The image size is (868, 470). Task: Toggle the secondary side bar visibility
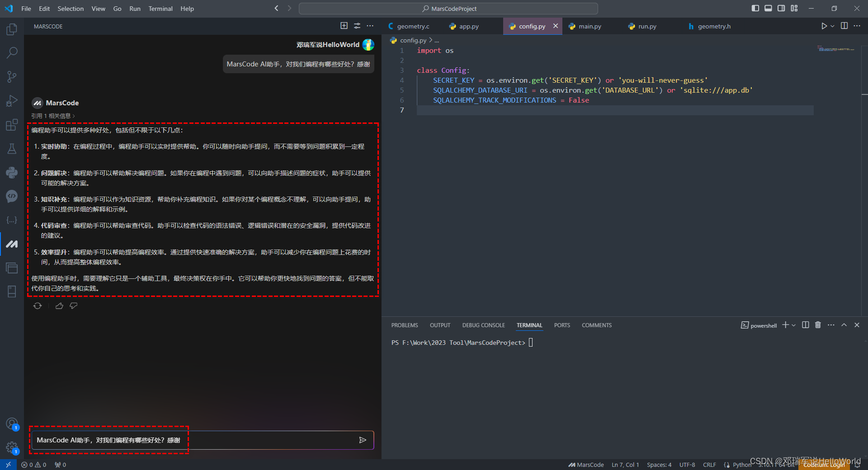781,9
